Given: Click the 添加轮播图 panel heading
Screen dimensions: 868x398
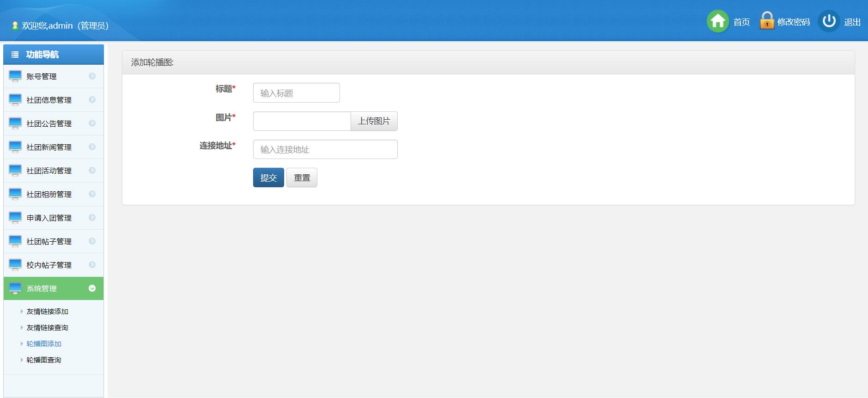Looking at the screenshot, I should point(152,62).
